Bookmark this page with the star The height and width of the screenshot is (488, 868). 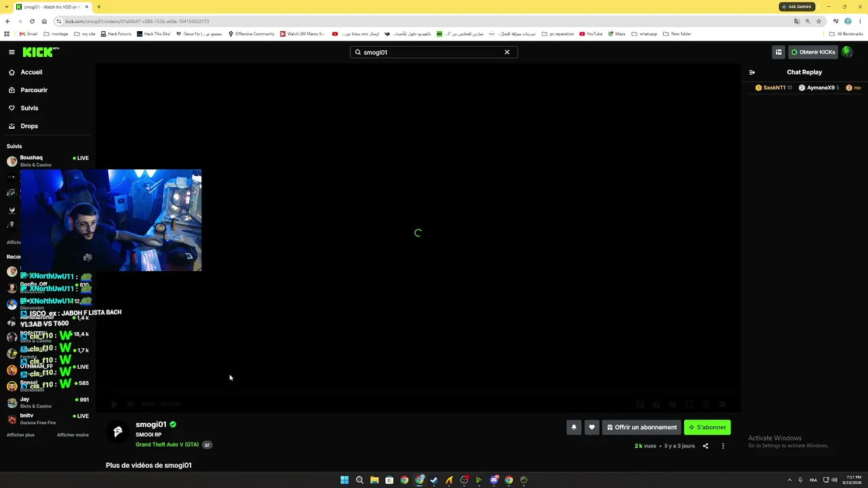click(x=818, y=21)
